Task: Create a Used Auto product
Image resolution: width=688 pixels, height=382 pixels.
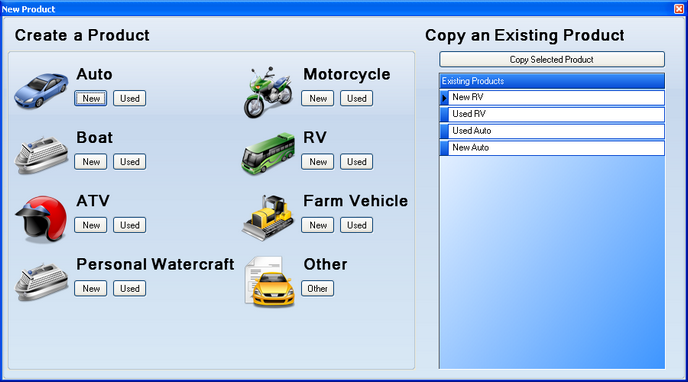Action: pos(129,98)
